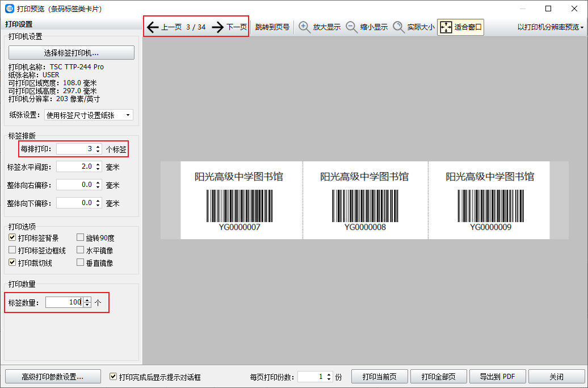The width and height of the screenshot is (588, 388).
Task: Toggle 打印裁切线 checkbox
Action: click(12, 262)
